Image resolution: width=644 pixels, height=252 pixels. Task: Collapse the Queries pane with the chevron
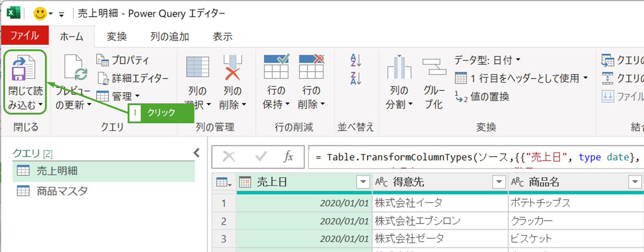pyautogui.click(x=197, y=153)
